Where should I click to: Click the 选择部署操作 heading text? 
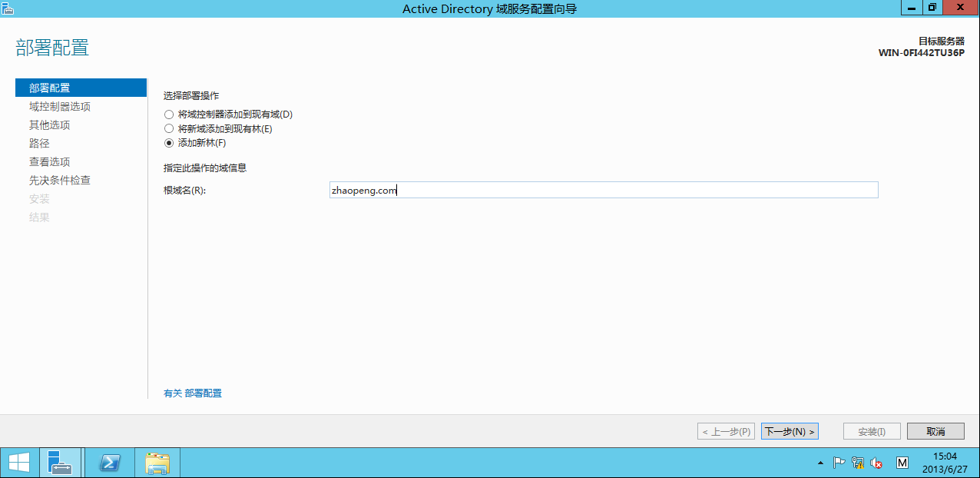[191, 96]
